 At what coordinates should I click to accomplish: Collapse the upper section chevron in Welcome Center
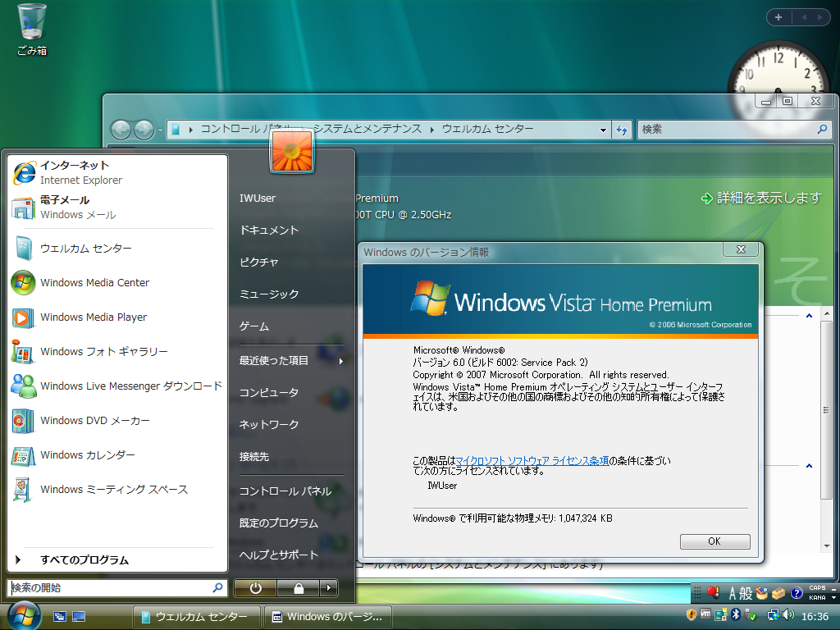click(x=809, y=316)
